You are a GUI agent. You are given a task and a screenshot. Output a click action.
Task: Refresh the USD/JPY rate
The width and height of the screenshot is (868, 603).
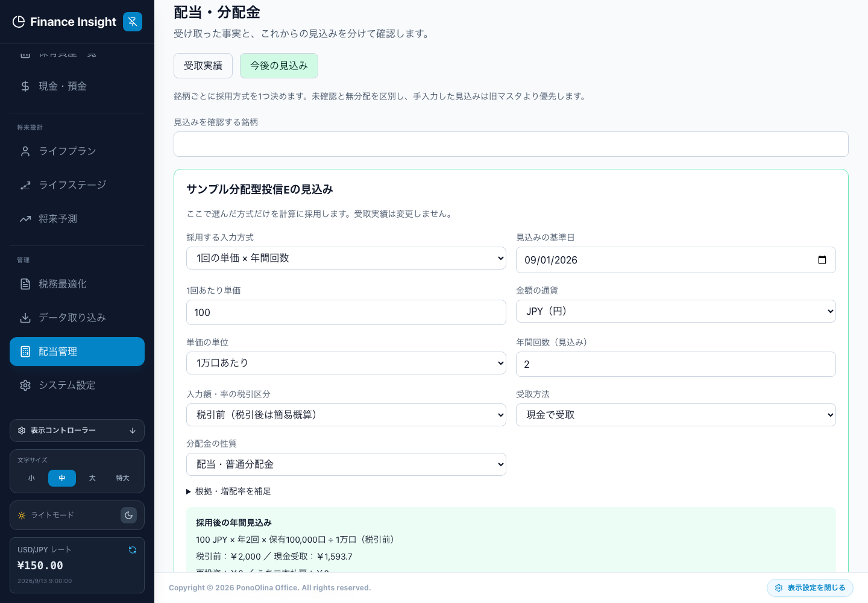click(x=133, y=550)
